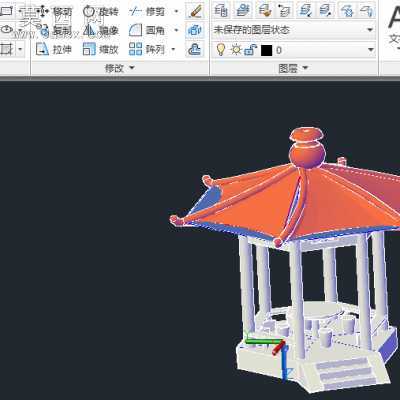
Task: Toggle layer 0 freeze sun icon
Action: click(x=236, y=50)
